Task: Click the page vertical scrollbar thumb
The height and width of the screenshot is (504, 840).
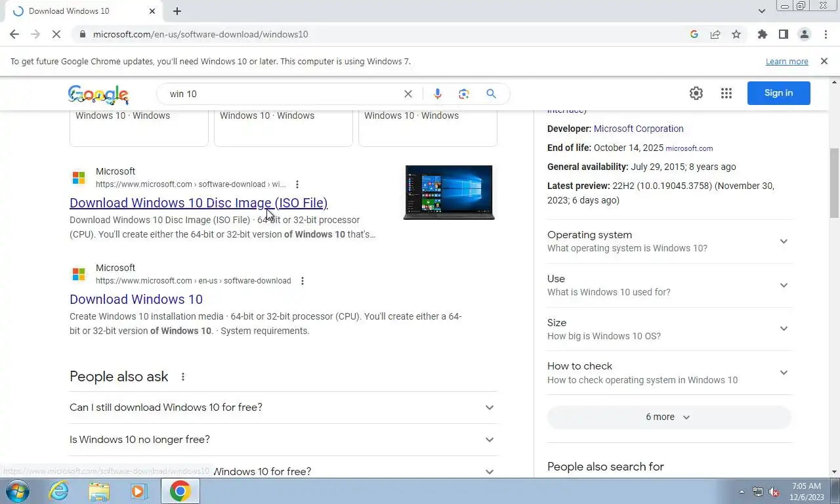Action: pos(834,182)
